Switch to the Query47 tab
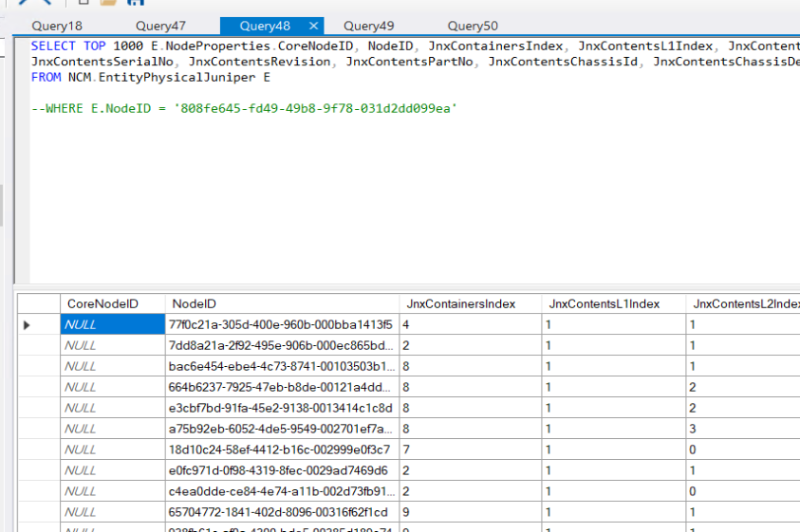800x532 pixels. click(160, 26)
